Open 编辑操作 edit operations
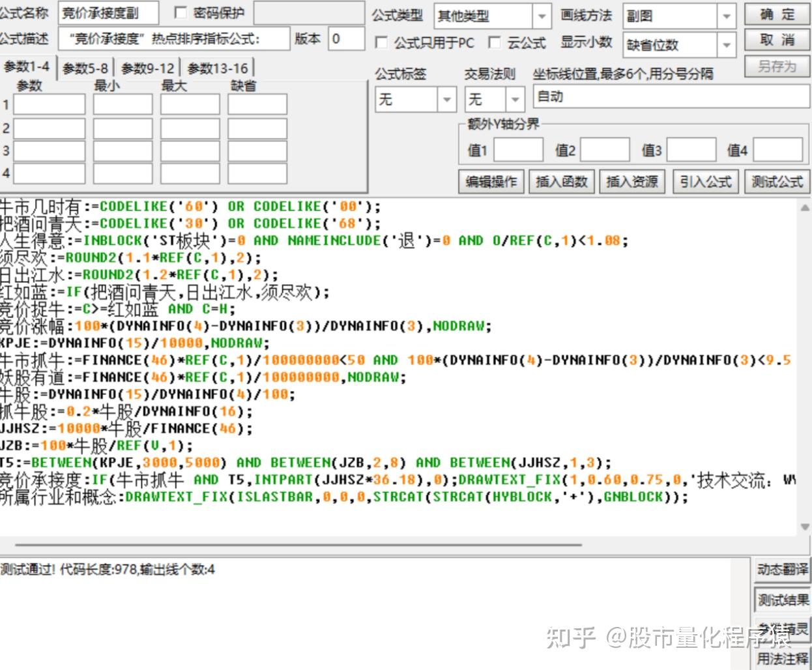Viewport: 812px width, 670px height. point(491,181)
